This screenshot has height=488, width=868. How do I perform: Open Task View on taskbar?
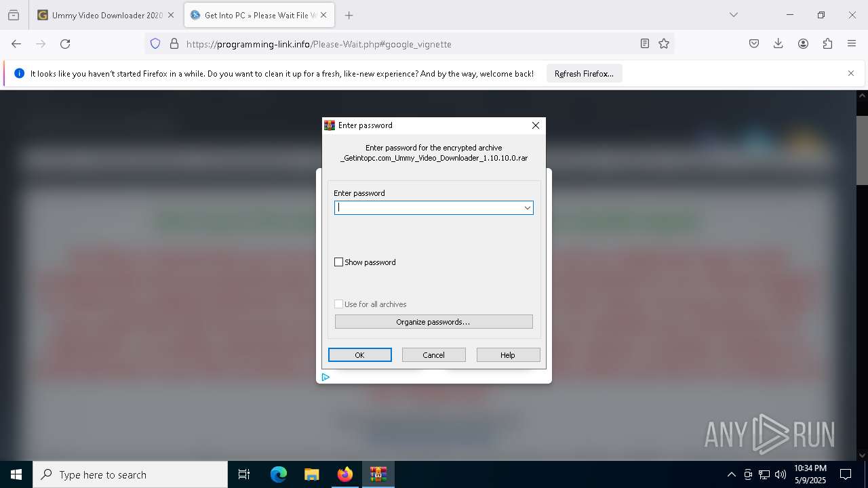[244, 474]
